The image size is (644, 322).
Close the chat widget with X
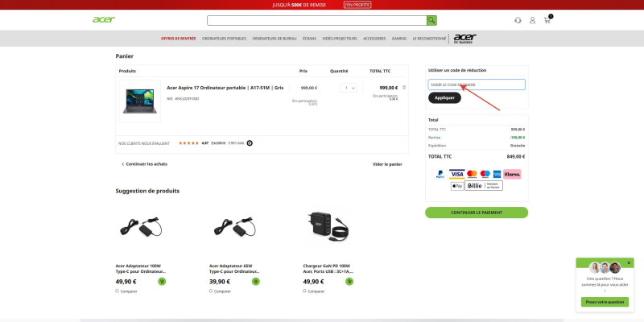tap(629, 263)
